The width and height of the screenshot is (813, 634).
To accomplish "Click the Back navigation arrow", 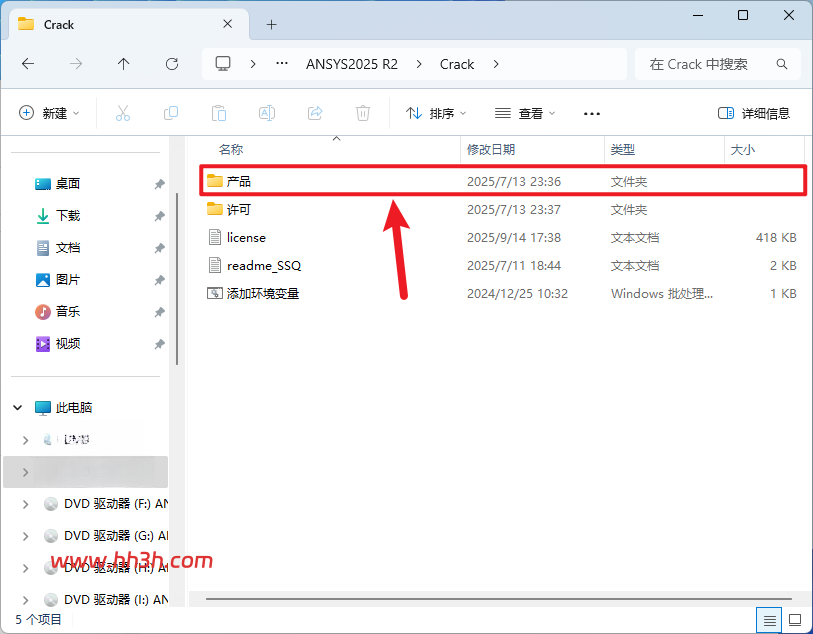I will click(28, 64).
